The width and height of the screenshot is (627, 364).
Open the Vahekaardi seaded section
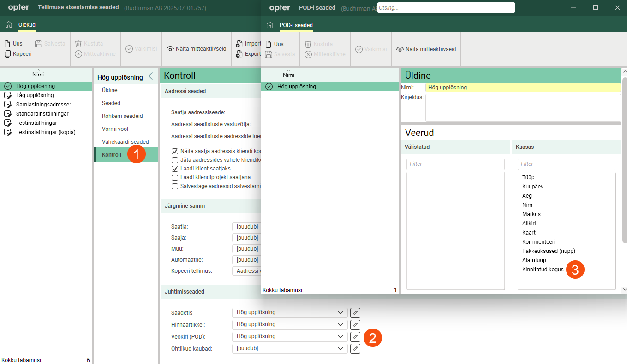coord(125,142)
